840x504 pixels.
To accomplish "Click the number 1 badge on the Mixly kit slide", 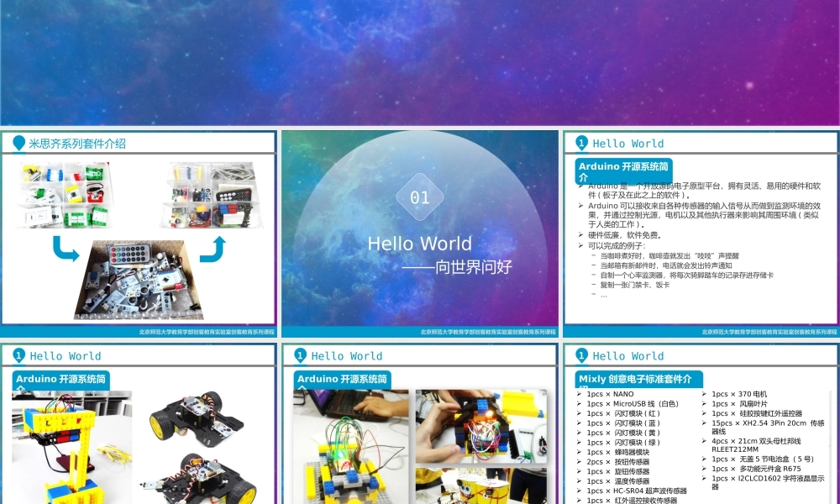I will coord(581,355).
